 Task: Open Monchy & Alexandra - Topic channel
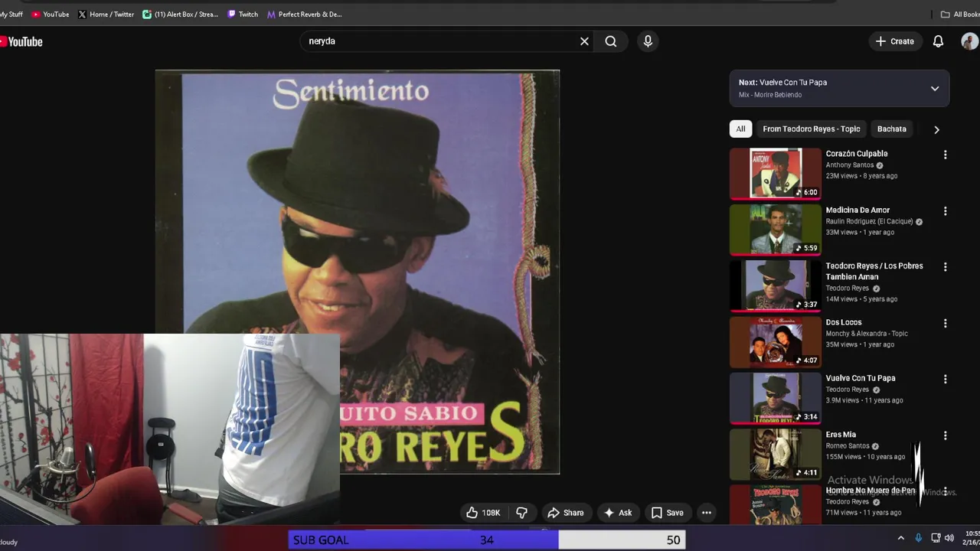tap(867, 334)
